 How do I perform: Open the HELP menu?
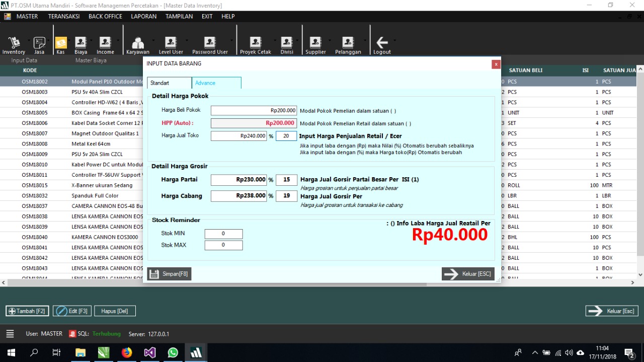point(228,17)
